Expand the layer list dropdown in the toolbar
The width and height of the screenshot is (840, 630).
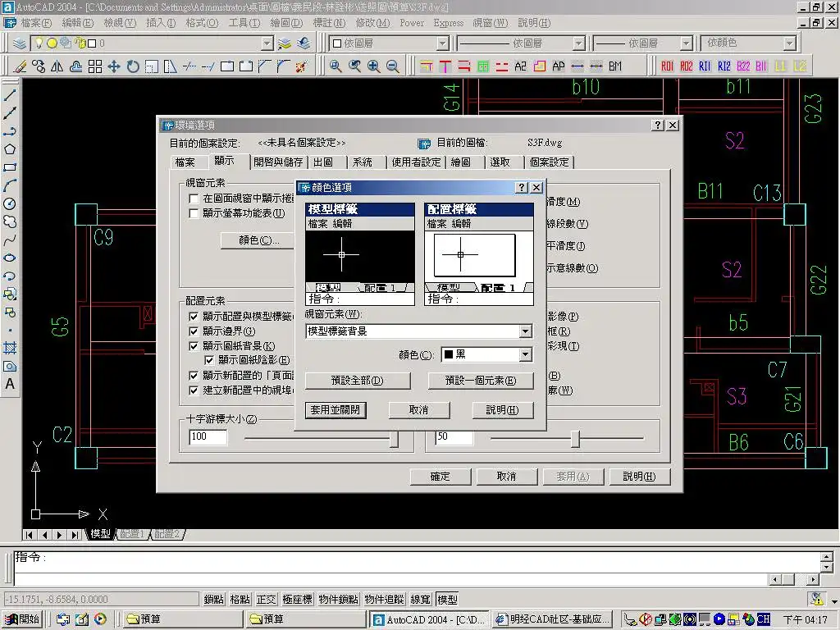(267, 43)
